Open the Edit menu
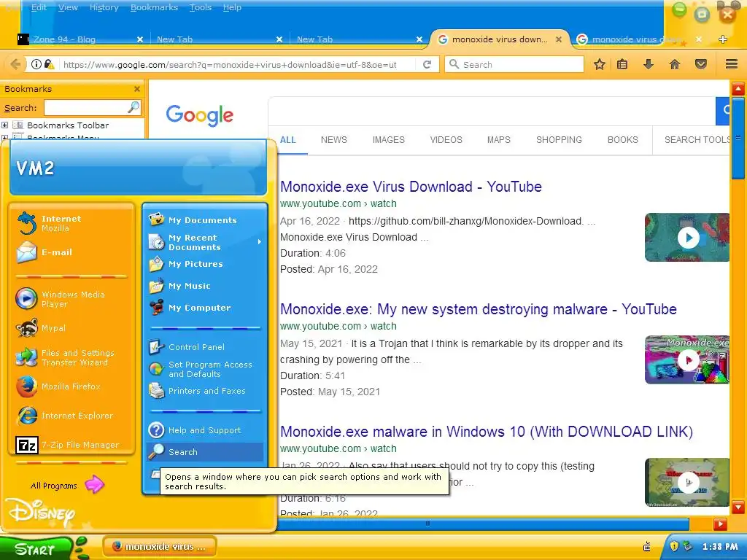Viewport: 747px width, 560px height. coord(39,7)
